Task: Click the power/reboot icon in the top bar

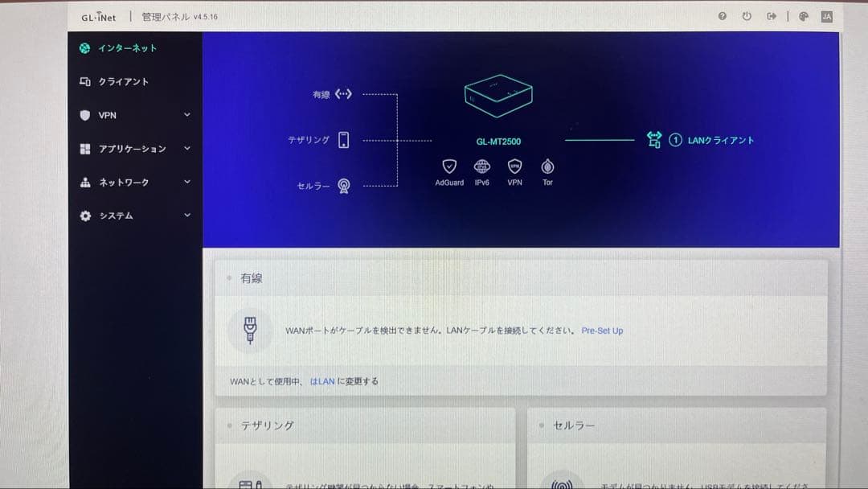Action: 747,15
